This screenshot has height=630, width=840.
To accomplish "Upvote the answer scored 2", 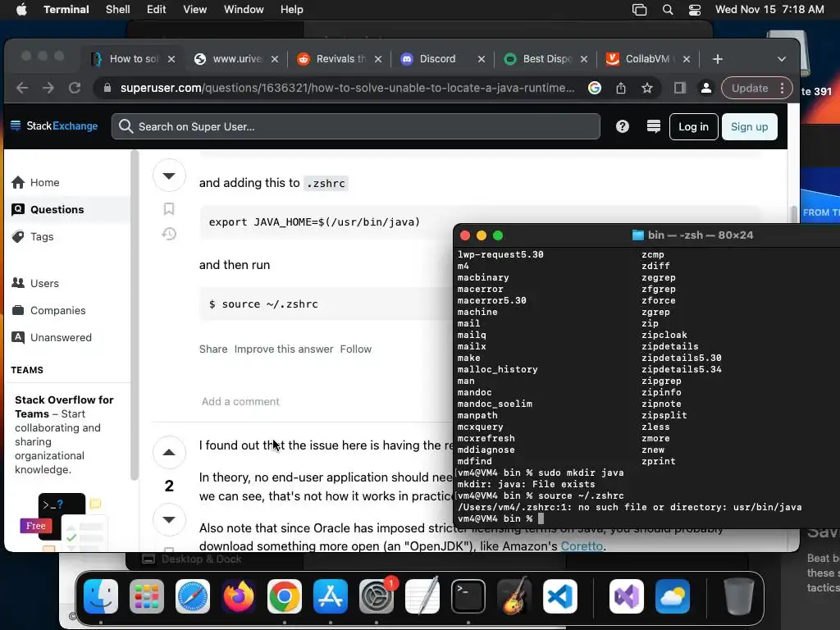I will [169, 453].
